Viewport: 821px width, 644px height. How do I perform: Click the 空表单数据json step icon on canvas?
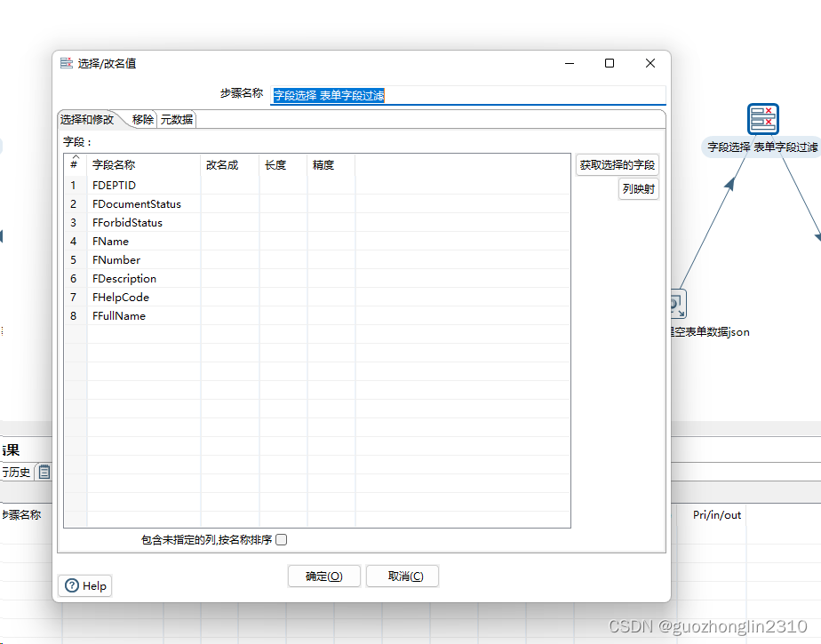point(676,304)
